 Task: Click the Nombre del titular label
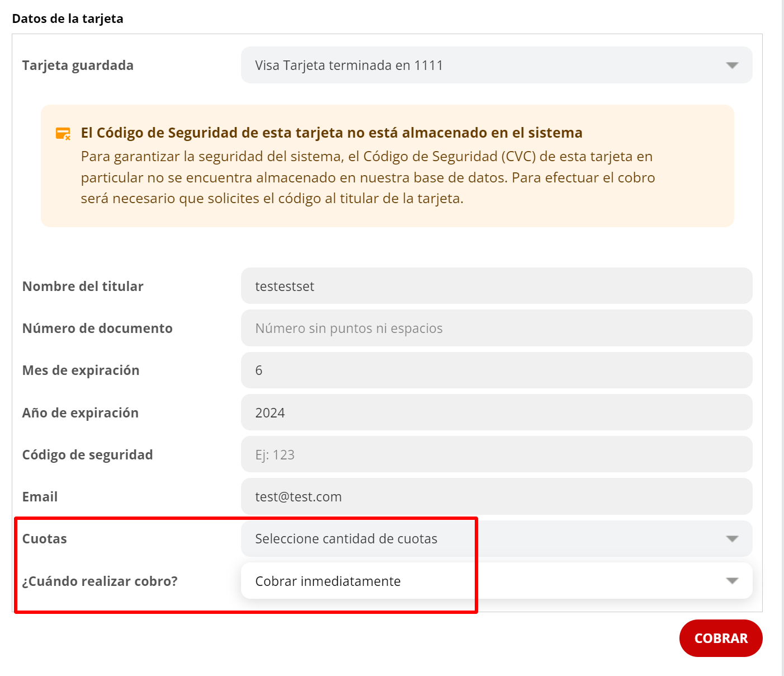pyautogui.click(x=83, y=287)
